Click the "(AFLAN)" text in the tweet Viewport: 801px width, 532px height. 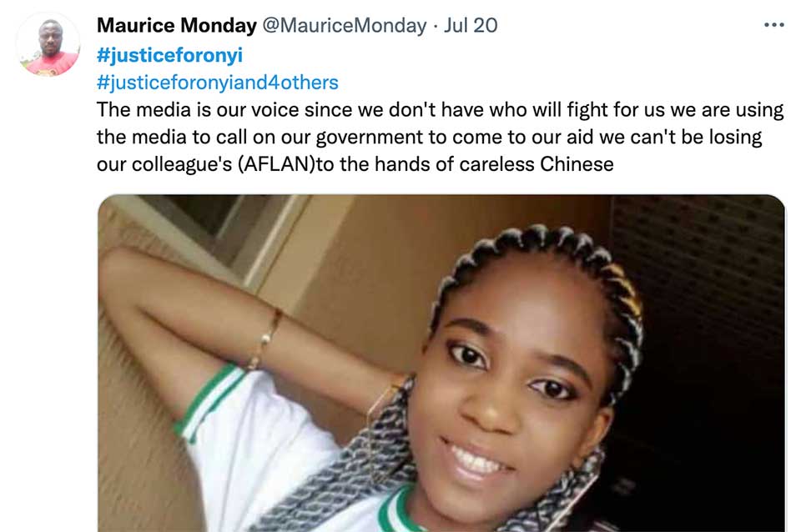pyautogui.click(x=276, y=164)
